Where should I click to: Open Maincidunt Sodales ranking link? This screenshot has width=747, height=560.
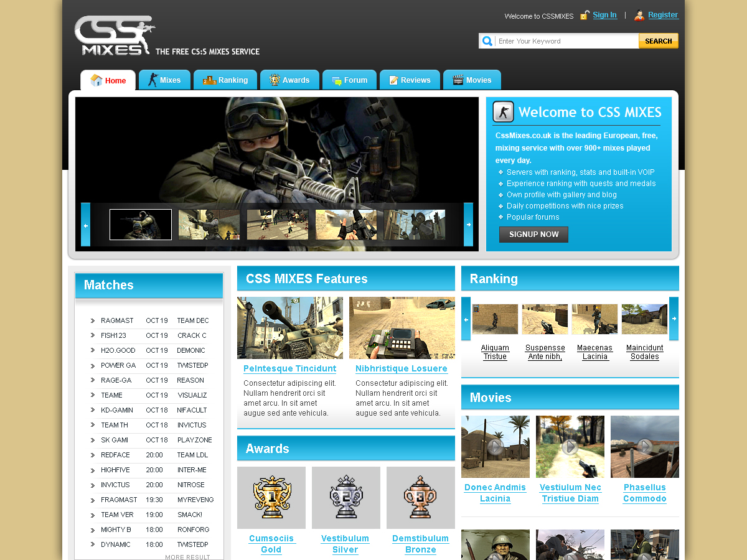coord(645,352)
